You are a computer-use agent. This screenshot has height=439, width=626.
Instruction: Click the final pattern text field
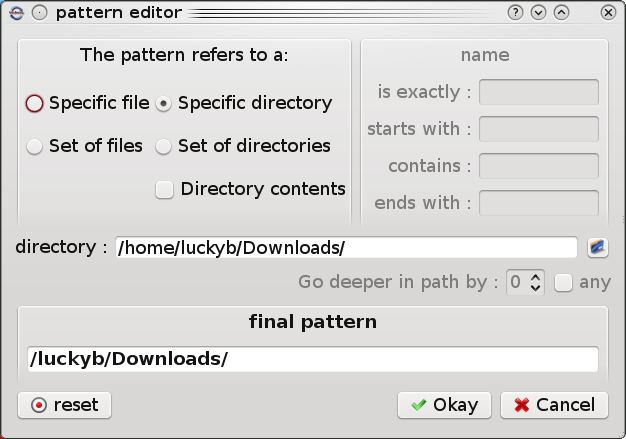tap(313, 359)
